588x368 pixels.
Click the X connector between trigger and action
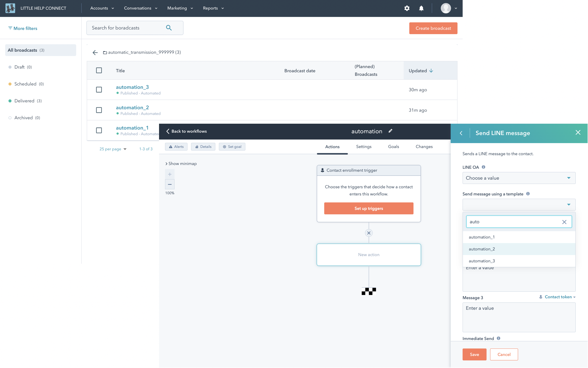pos(369,233)
